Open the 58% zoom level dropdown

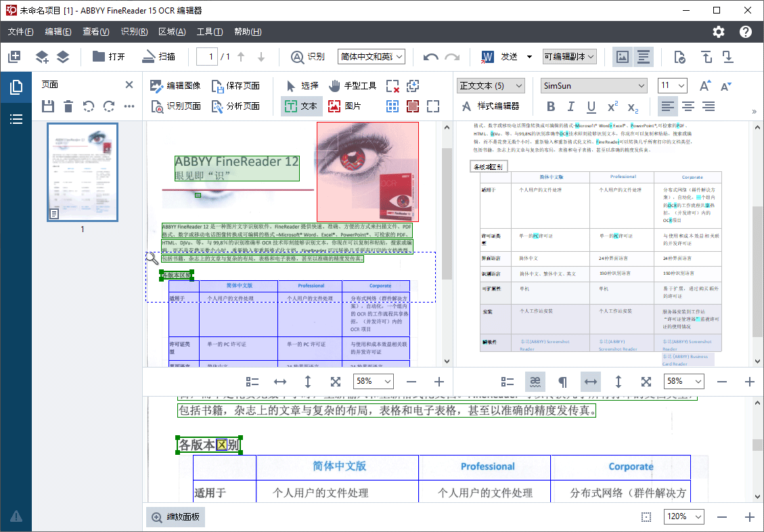[372, 381]
